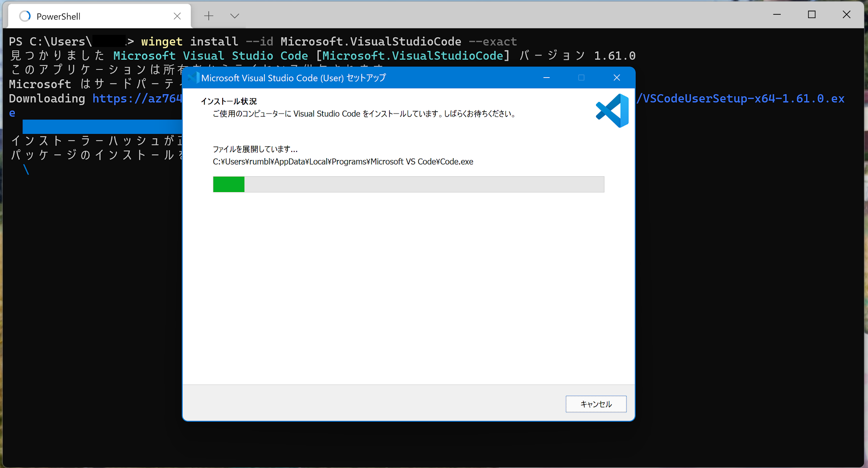Click the 'しばらくお待ちください' description line in the dialog
Image resolution: width=868 pixels, height=468 pixels.
pyautogui.click(x=364, y=114)
